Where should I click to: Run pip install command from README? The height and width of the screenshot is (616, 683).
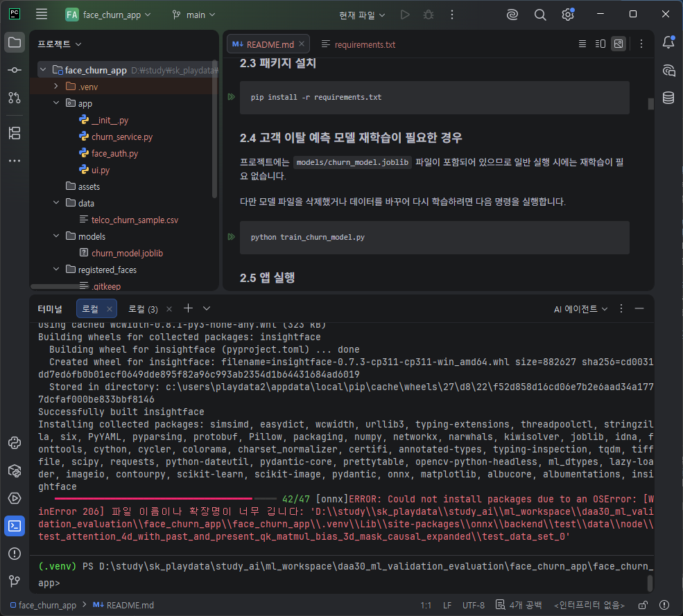click(232, 96)
